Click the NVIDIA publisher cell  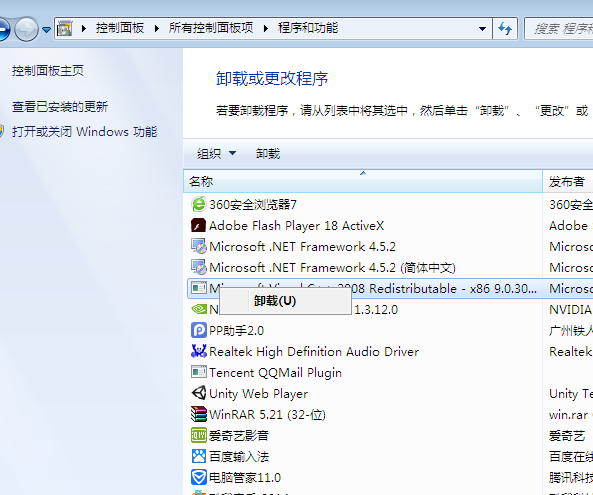[570, 309]
